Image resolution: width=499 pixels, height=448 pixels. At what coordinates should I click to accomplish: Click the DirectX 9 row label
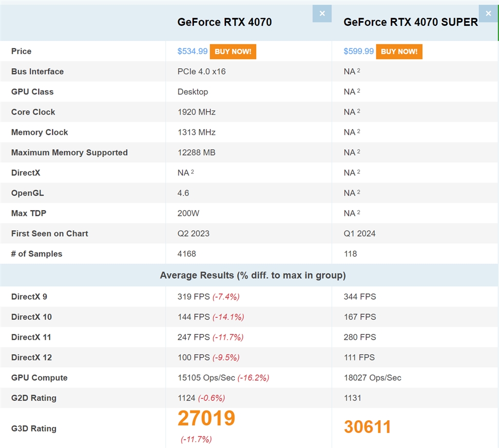pyautogui.click(x=29, y=297)
